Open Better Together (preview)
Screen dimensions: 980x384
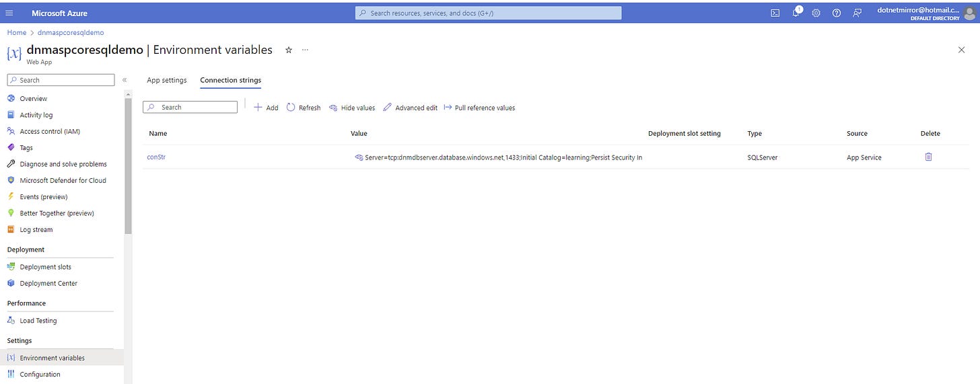(57, 213)
